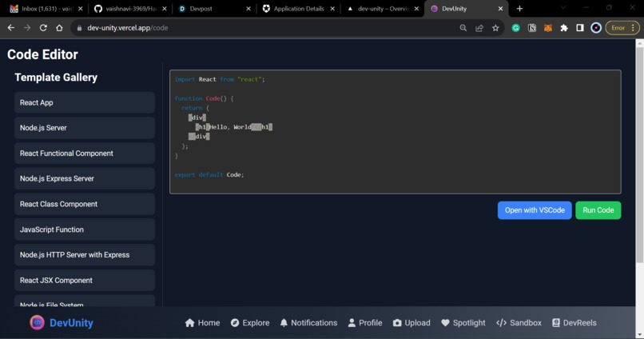644x339 pixels.
Task: Click the tab search chevron dropdown
Action: pyautogui.click(x=563, y=8)
